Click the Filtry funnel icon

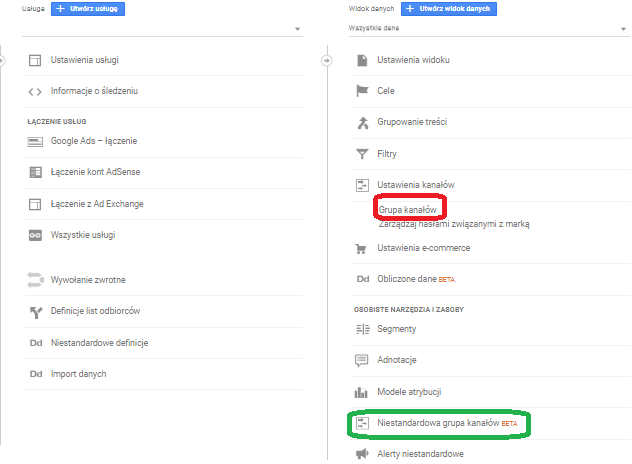pos(362,154)
